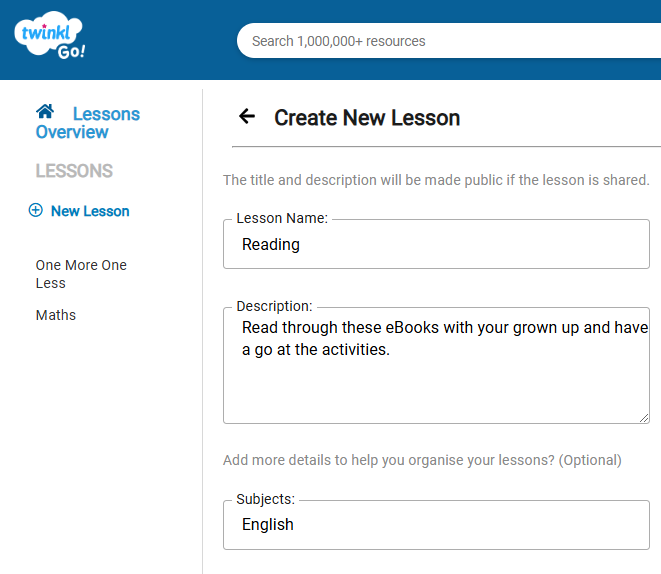
Task: Click the Create New Lesson heading
Action: (x=367, y=118)
